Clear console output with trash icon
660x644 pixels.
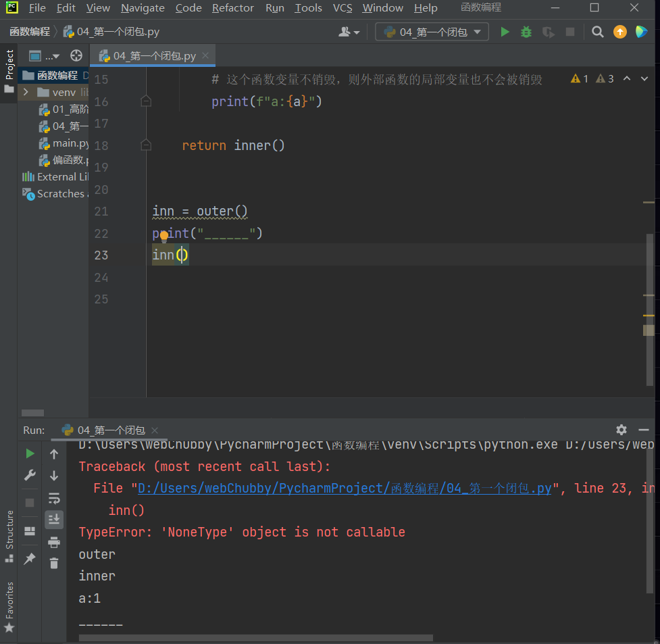coord(54,563)
